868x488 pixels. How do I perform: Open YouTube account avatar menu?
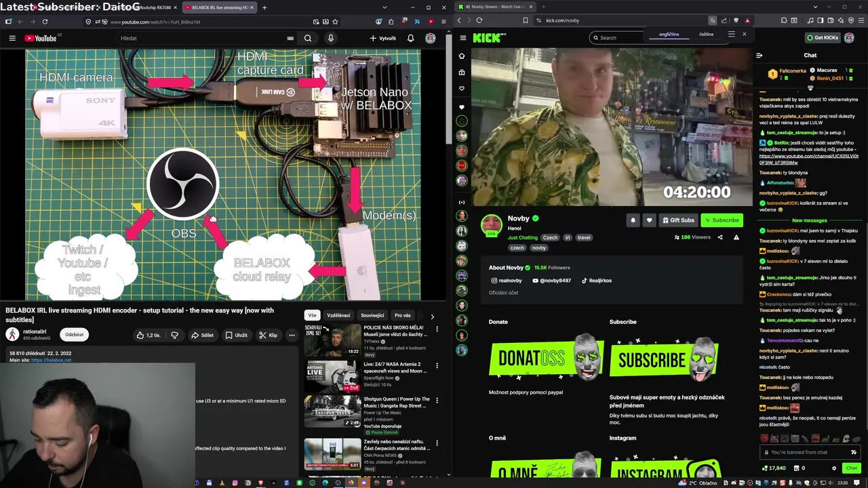pos(431,39)
